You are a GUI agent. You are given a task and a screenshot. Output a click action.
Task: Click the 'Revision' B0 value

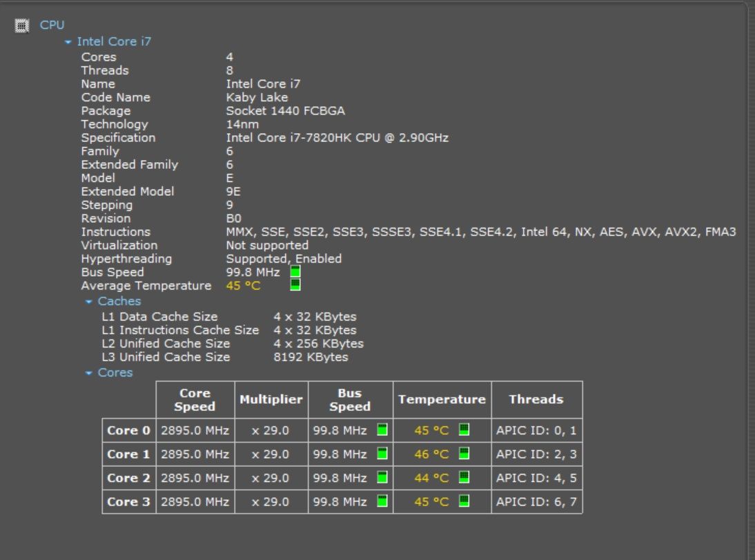pyautogui.click(x=233, y=219)
